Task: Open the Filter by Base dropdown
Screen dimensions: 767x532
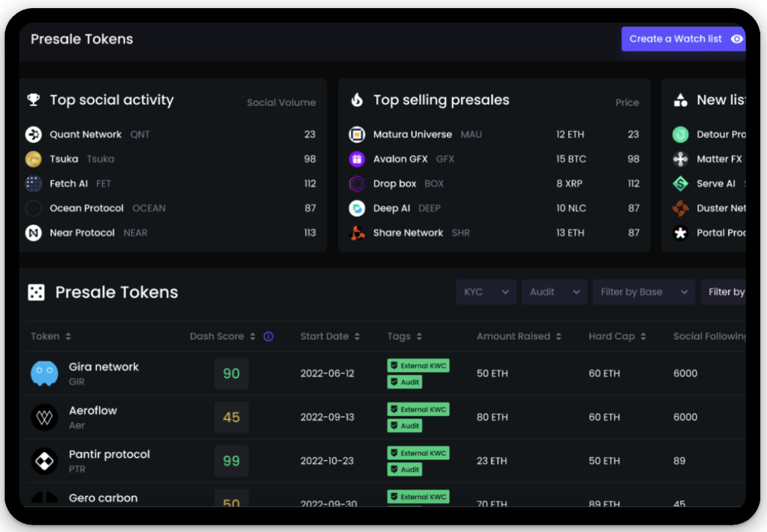Action: point(643,292)
